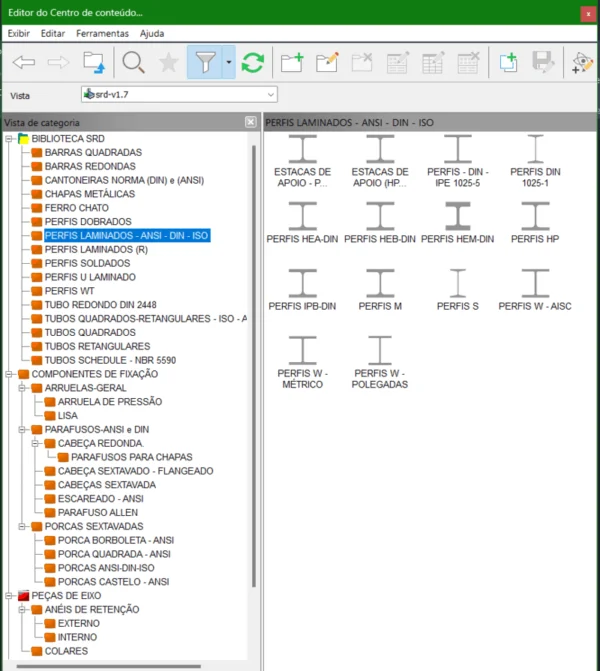Click the edit folder pencil icon
600x671 pixels.
click(327, 63)
